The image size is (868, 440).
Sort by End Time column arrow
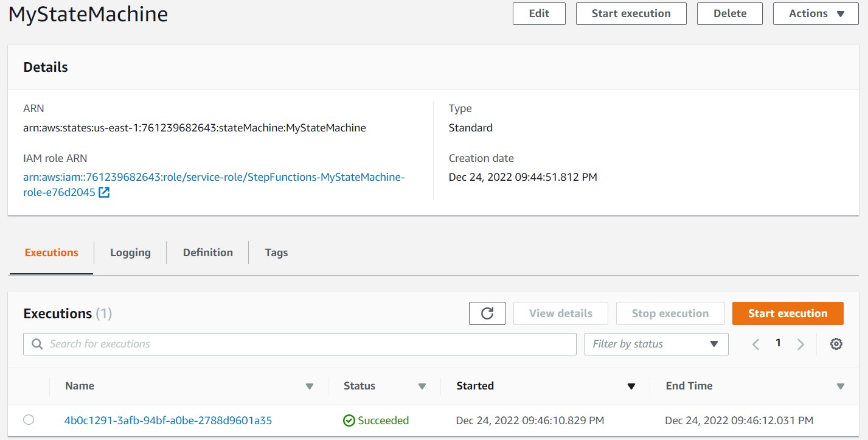coord(841,386)
